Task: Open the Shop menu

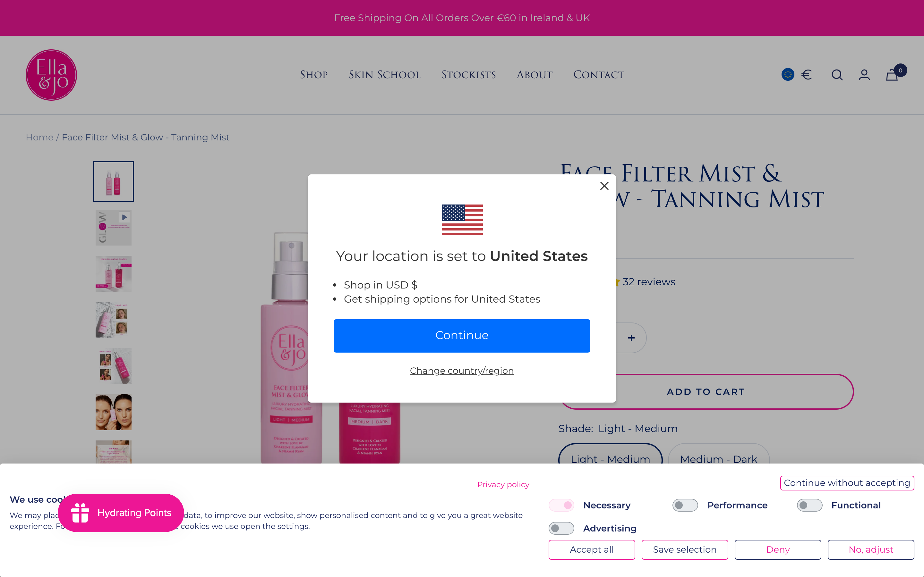Action: 314,75
